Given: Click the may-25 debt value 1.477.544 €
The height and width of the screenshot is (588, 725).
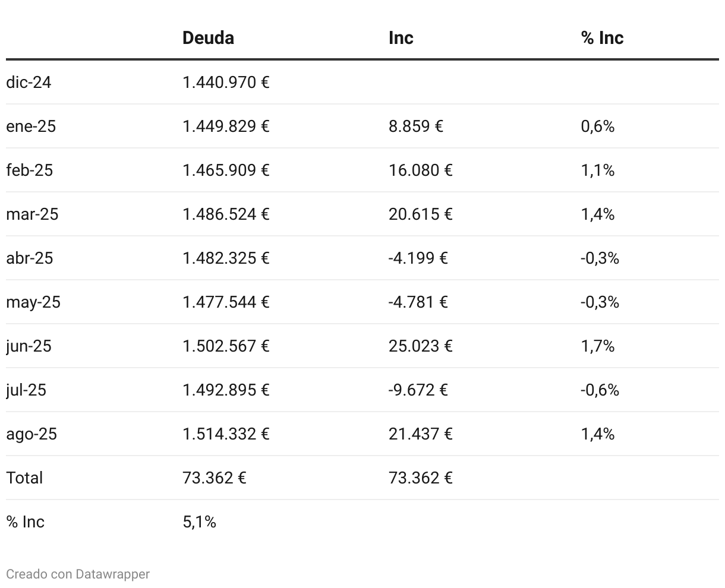Looking at the screenshot, I should [226, 302].
